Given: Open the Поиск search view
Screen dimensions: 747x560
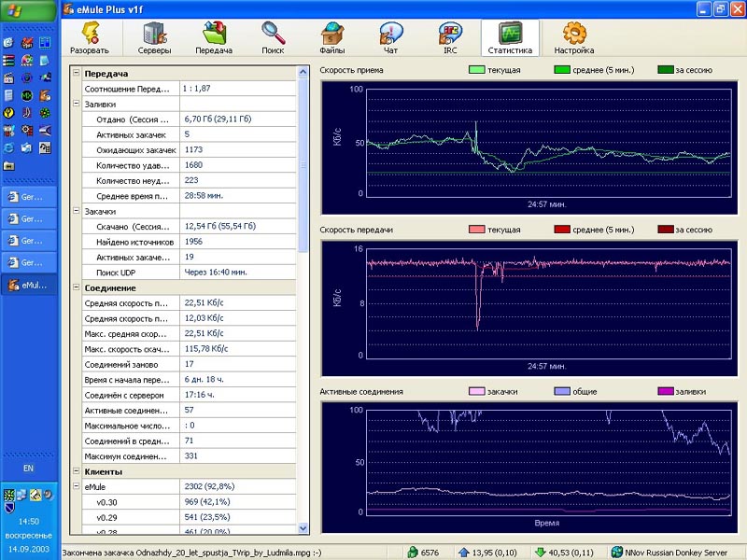Looking at the screenshot, I should tap(273, 38).
